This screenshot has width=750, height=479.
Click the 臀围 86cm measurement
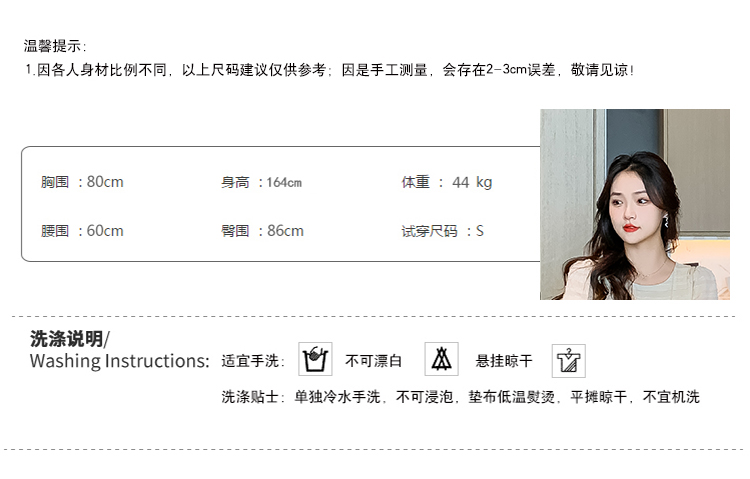pos(262,231)
